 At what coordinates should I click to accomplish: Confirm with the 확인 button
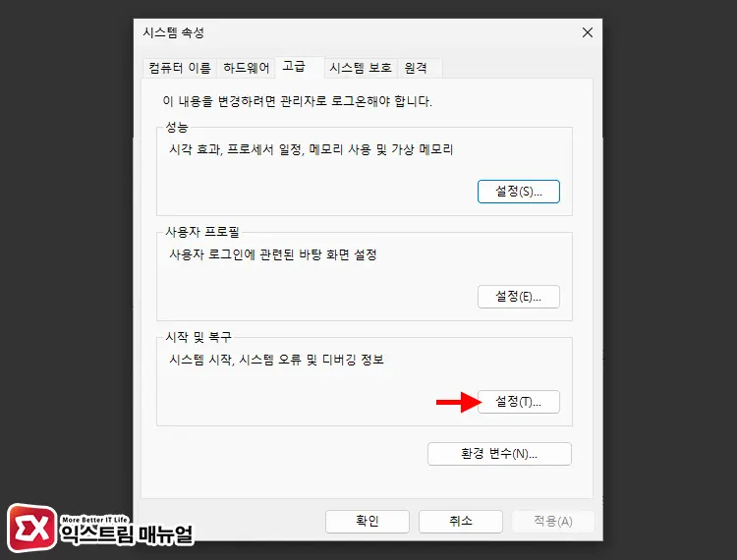click(368, 521)
